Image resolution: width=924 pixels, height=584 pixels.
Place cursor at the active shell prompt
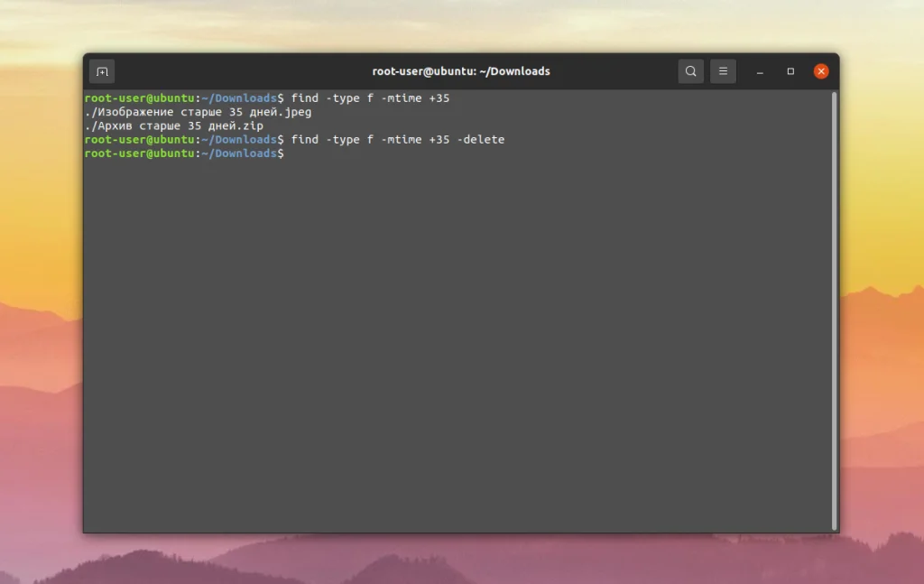tap(284, 153)
